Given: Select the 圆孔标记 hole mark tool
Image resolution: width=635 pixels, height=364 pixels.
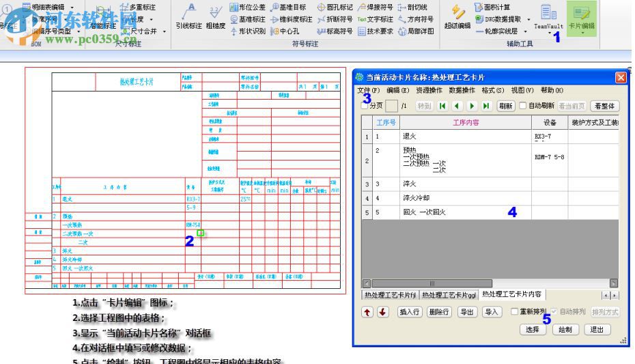Looking at the screenshot, I should 335,7.
